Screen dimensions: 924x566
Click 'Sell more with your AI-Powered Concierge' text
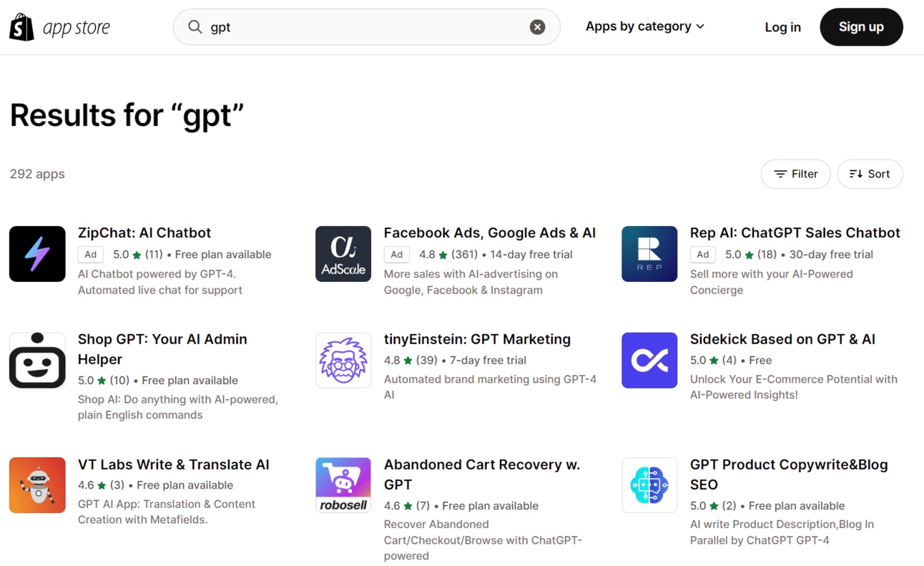[x=772, y=282]
